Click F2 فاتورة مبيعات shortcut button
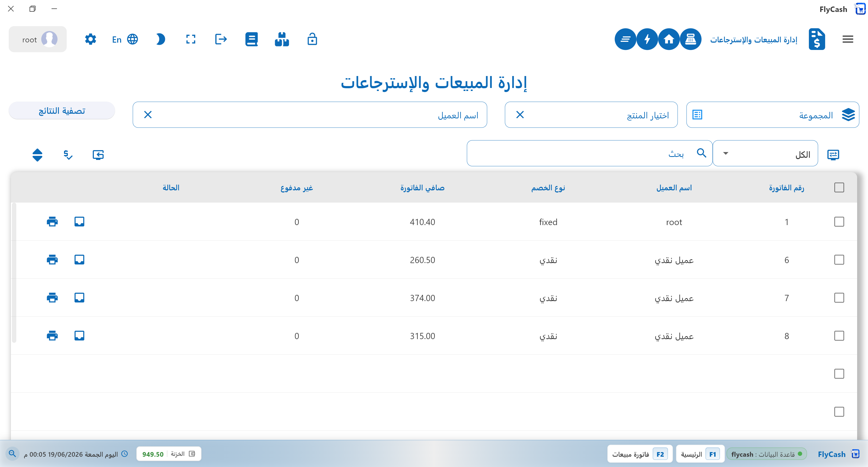The width and height of the screenshot is (868, 467). pyautogui.click(x=640, y=454)
